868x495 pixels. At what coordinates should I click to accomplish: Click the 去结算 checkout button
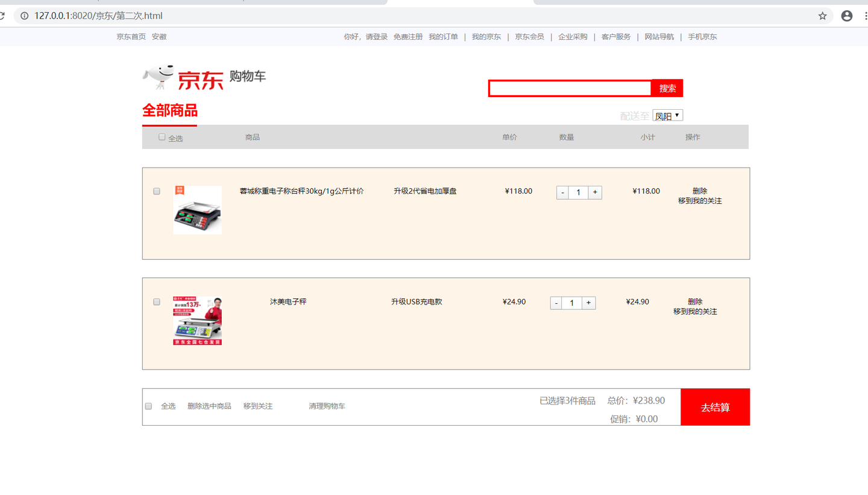point(715,407)
